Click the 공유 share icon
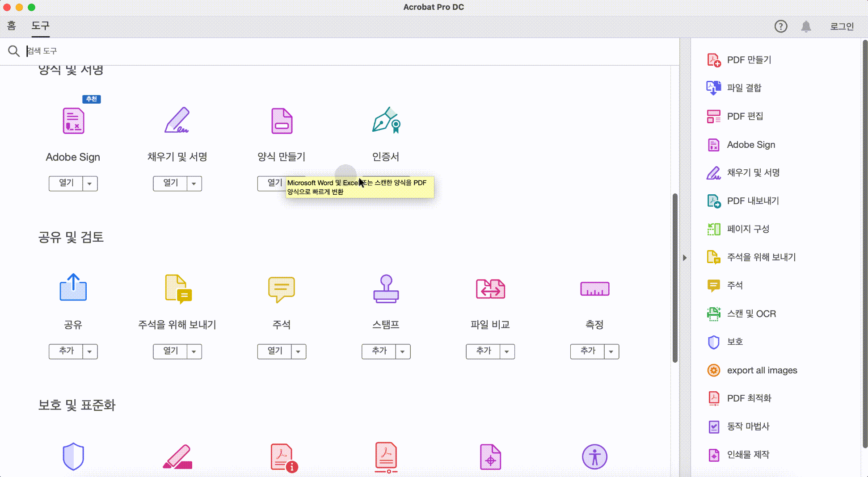Viewport: 868px width, 477px height. [x=73, y=288]
